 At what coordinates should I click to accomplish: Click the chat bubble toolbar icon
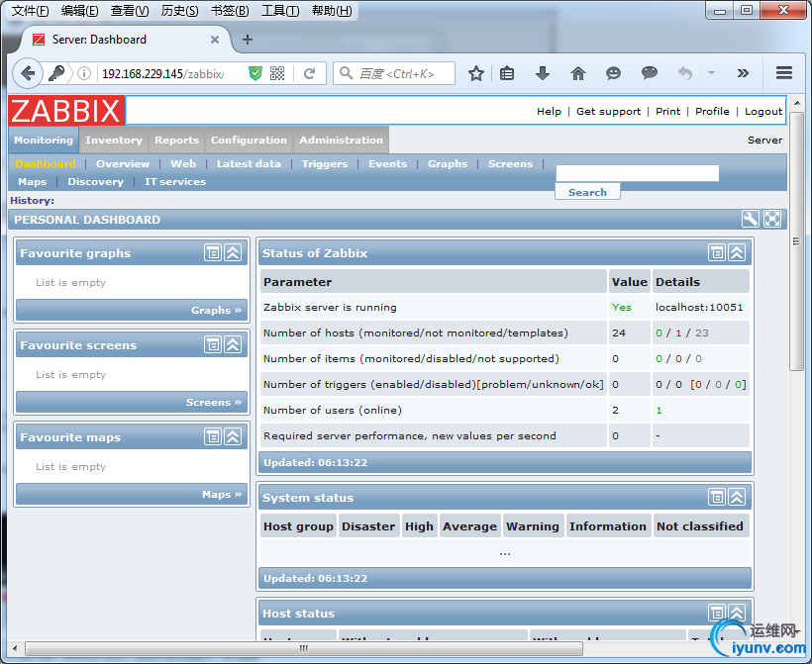649,73
